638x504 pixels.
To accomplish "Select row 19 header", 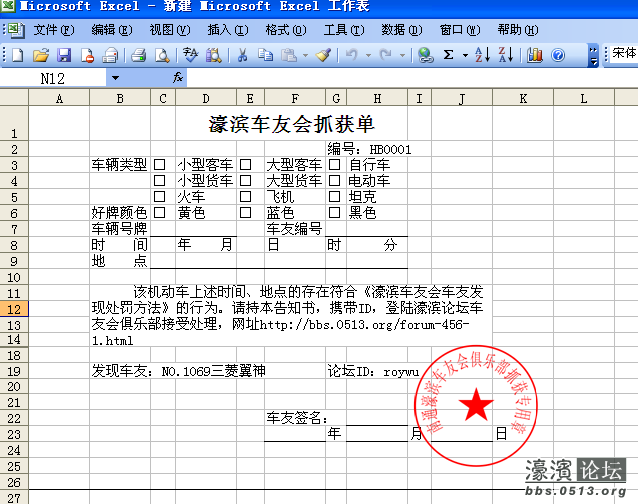I will [x=14, y=371].
